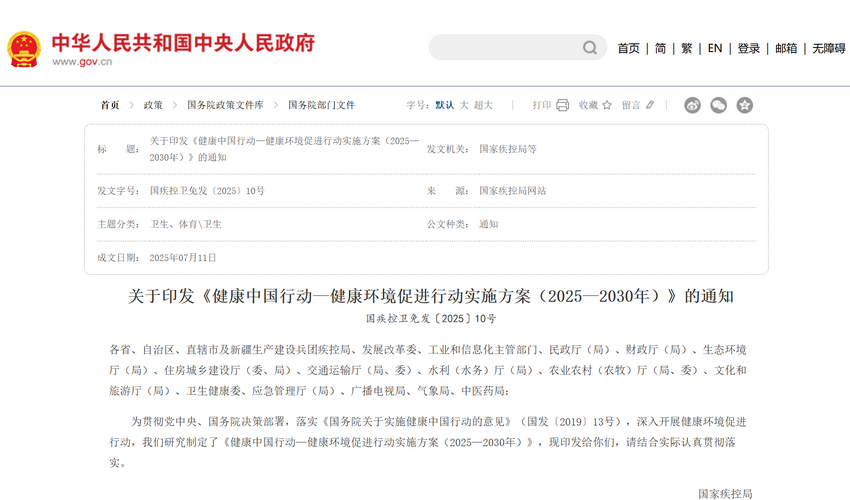Share via the WeChat icon
This screenshot has height=500, width=850.
(x=718, y=105)
